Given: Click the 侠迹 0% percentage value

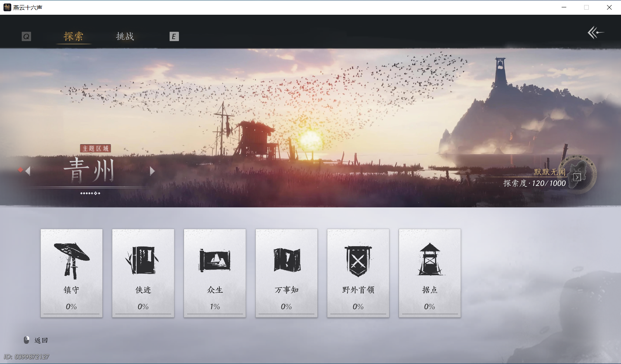Looking at the screenshot, I should coord(143,307).
